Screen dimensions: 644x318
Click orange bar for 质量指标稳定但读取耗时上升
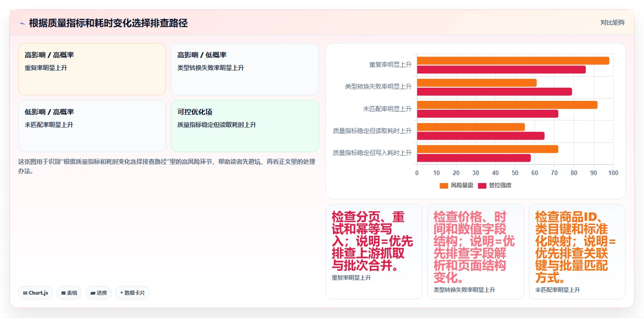471,127
